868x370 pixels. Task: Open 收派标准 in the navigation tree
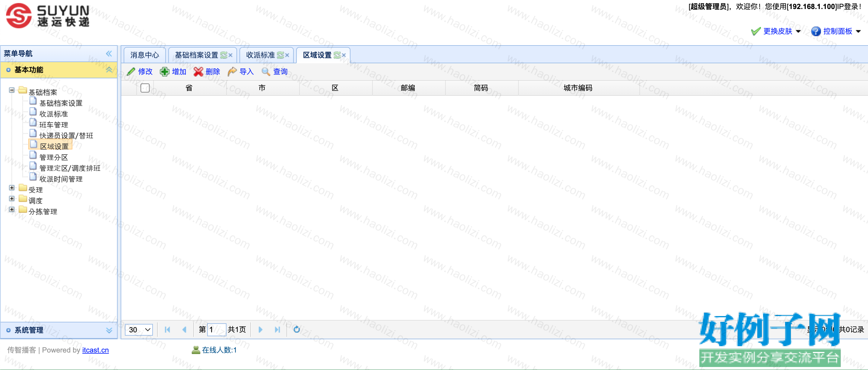pyautogui.click(x=54, y=114)
